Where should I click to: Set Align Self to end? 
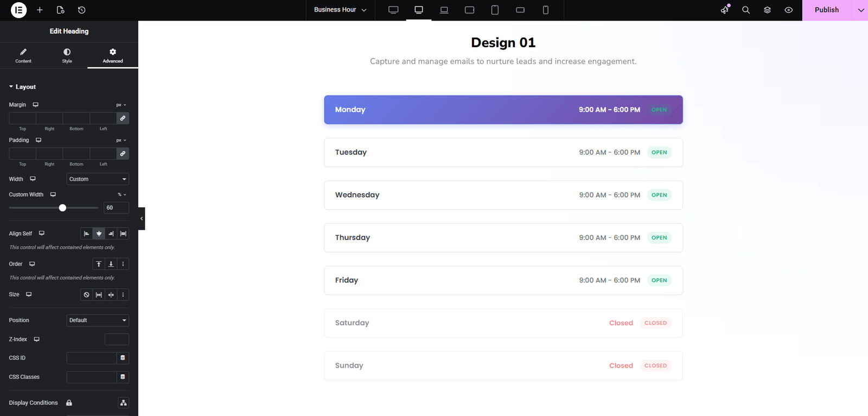(x=111, y=234)
